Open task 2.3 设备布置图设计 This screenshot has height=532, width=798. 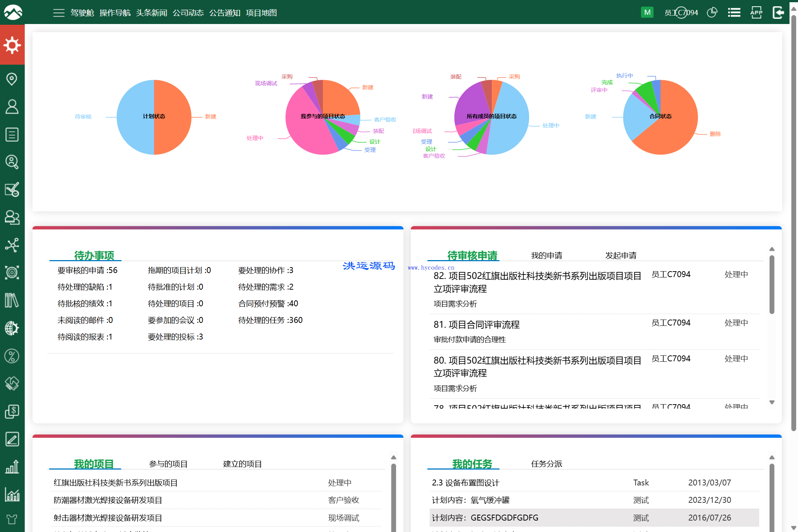coord(465,482)
